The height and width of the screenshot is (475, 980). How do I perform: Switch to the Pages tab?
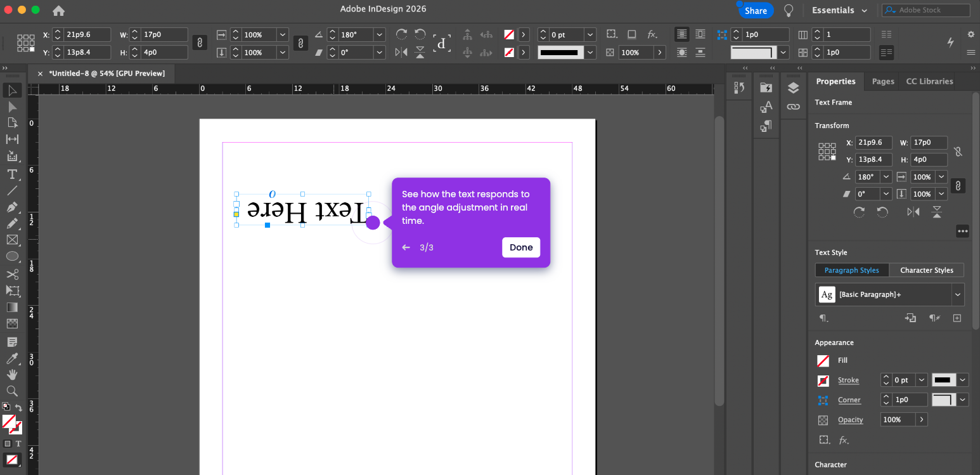coord(882,81)
